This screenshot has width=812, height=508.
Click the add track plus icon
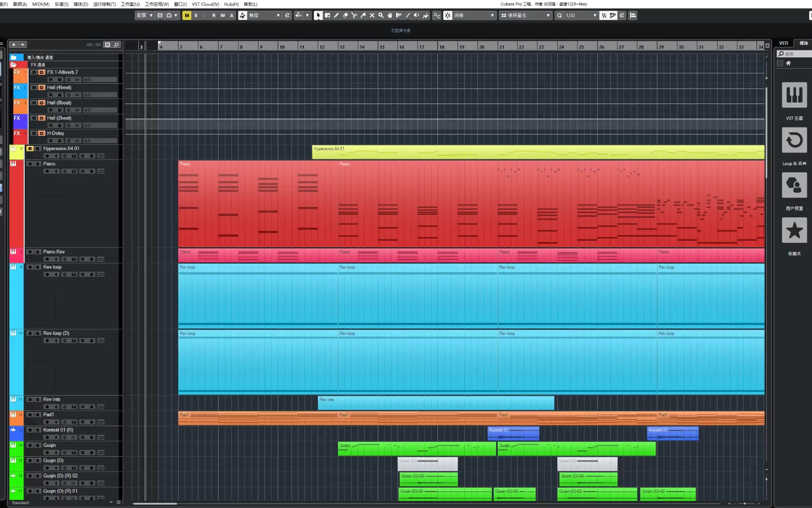(x=14, y=45)
